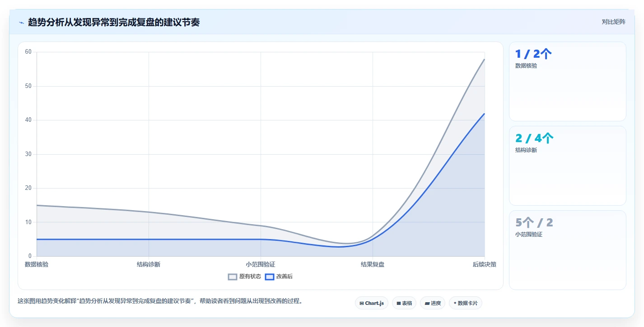Click the panel title 趋势分析从发现异常到完成复盘的建议节奏

(x=114, y=22)
